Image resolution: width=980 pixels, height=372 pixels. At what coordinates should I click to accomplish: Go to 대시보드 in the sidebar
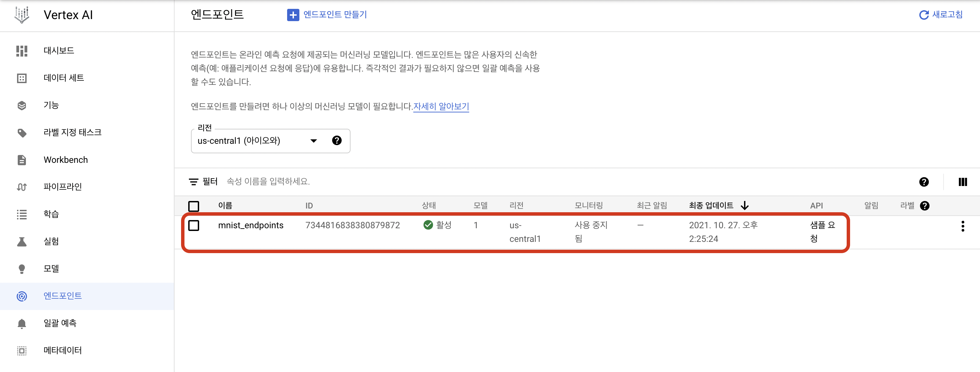pos(59,50)
